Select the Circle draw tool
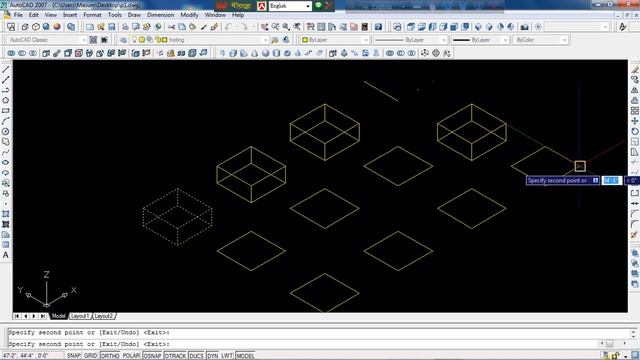Screen dimensions: 640x360 tap(6, 131)
